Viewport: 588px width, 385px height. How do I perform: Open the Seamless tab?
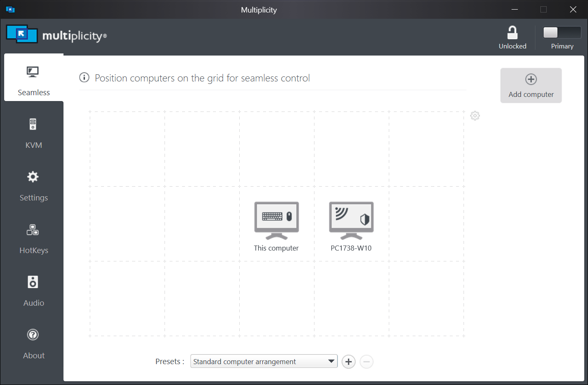pyautogui.click(x=34, y=78)
